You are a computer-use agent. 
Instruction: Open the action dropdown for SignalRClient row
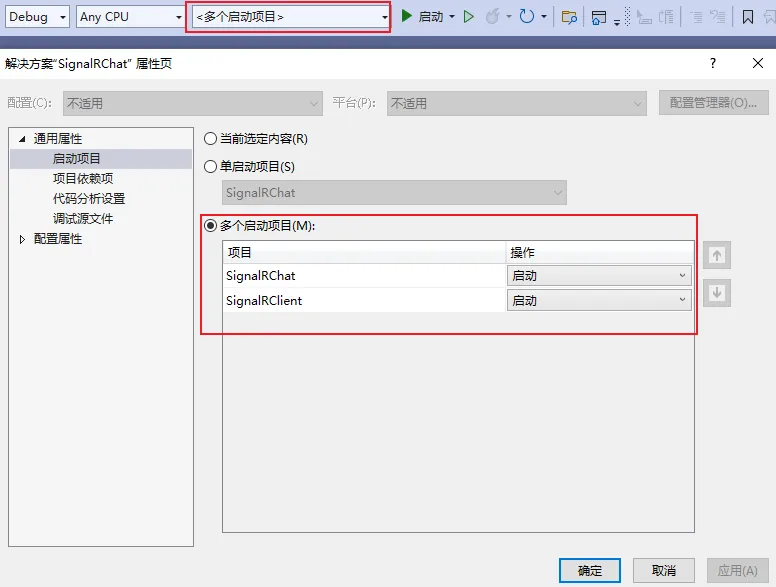coord(599,300)
